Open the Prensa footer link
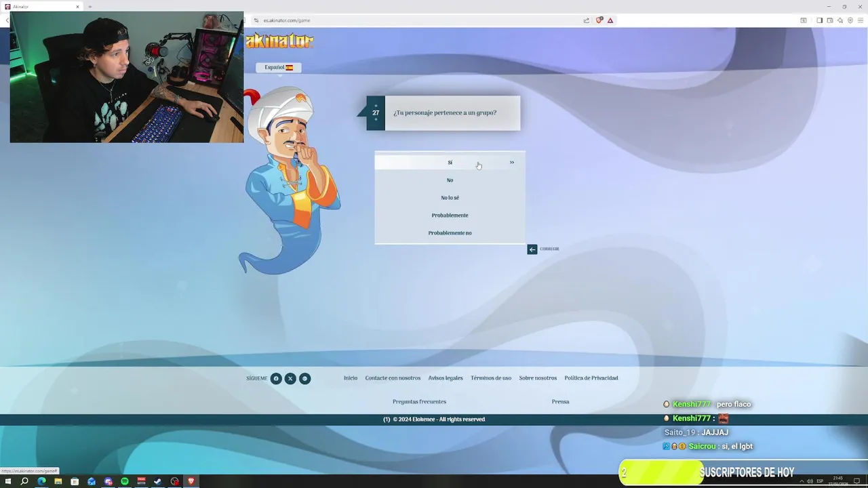The width and height of the screenshot is (868, 488). [x=560, y=402]
